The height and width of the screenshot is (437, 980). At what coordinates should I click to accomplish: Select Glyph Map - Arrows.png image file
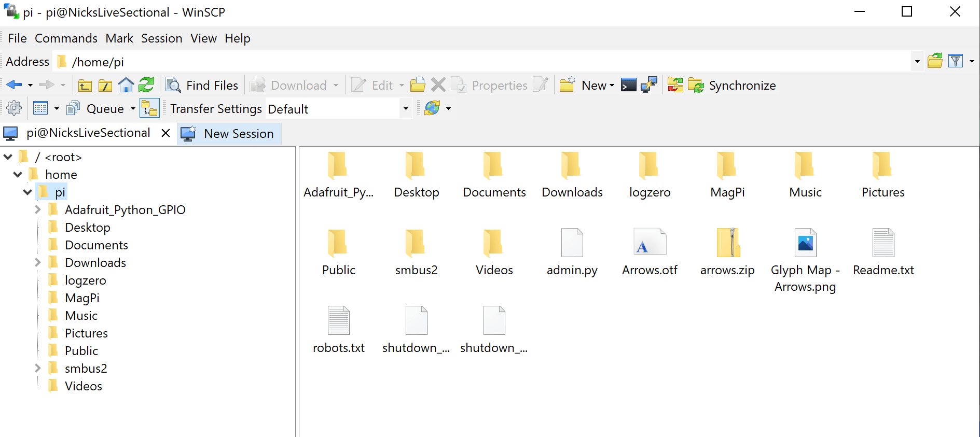click(805, 261)
